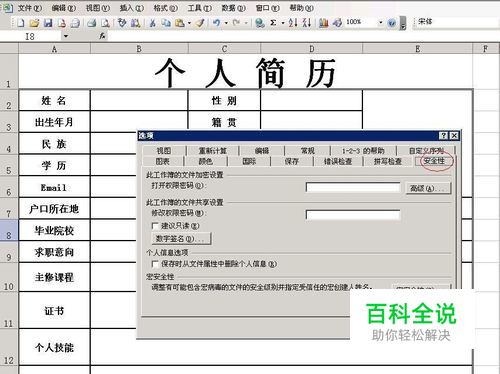Open the 宋体 font name box

pyautogui.click(x=457, y=22)
